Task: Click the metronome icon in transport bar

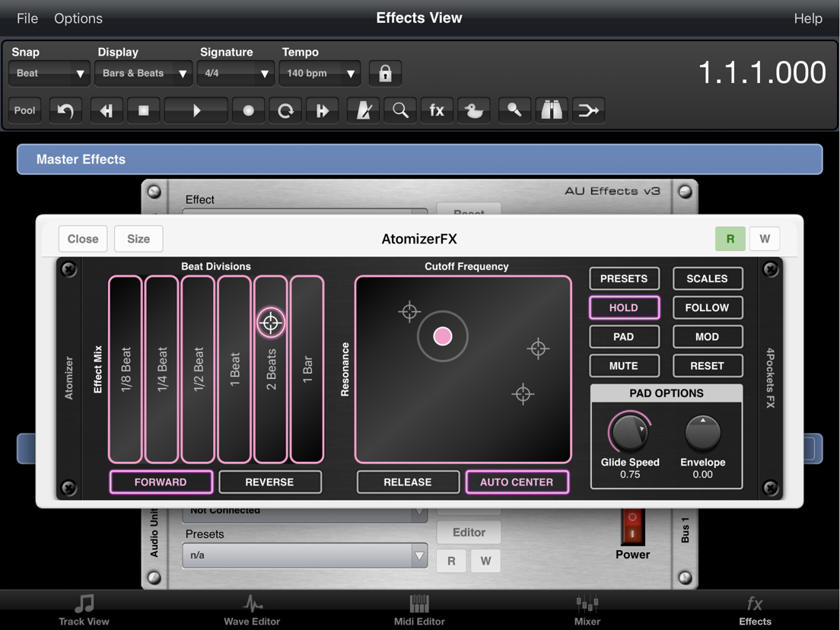Action: (363, 110)
